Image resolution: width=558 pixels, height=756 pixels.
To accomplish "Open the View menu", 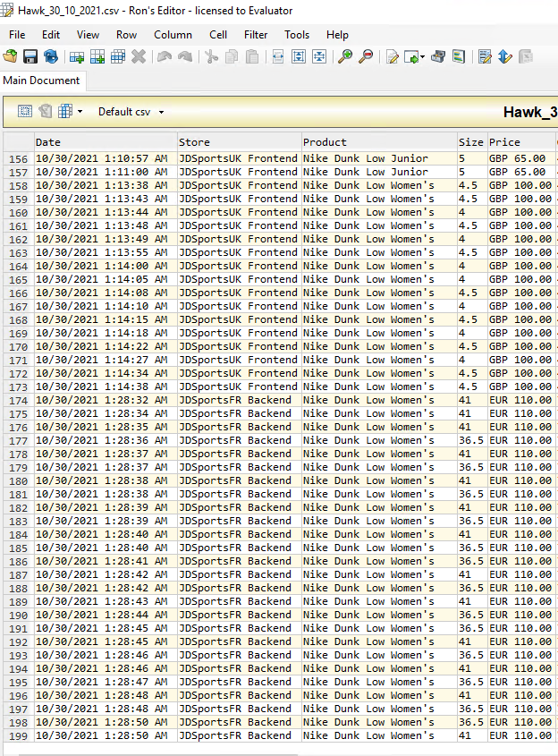I will pyautogui.click(x=88, y=35).
